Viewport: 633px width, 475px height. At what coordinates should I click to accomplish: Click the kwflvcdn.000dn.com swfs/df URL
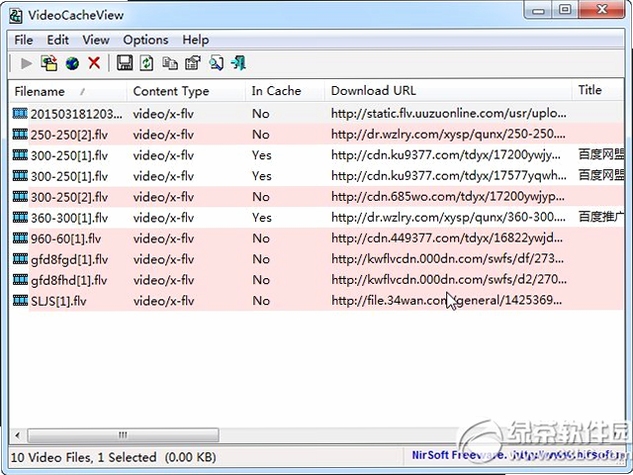tap(447, 259)
